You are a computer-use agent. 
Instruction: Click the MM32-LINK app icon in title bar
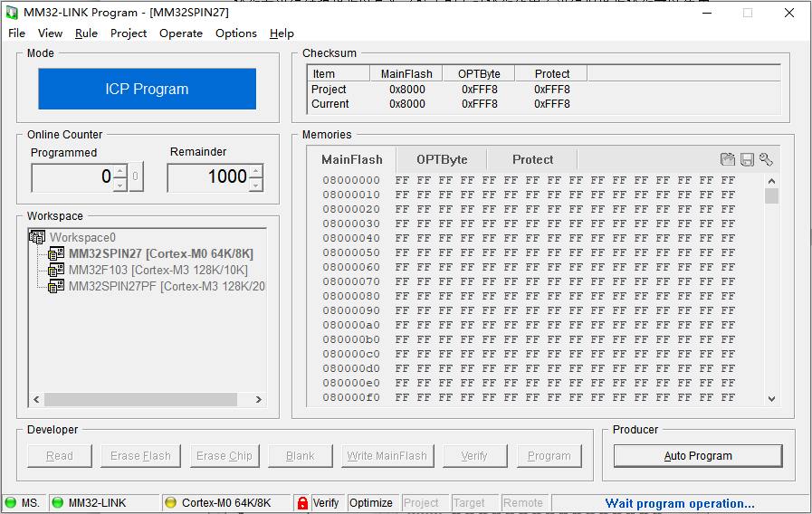[12, 13]
